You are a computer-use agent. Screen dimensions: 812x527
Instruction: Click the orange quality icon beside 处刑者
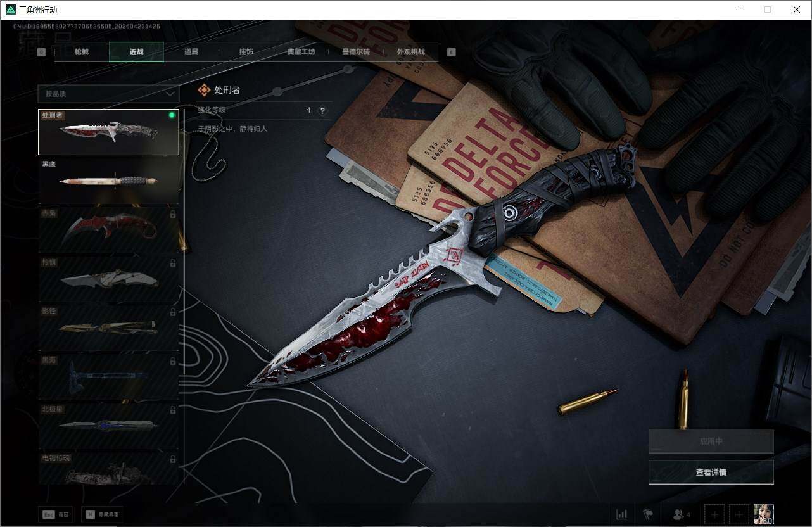pyautogui.click(x=204, y=91)
